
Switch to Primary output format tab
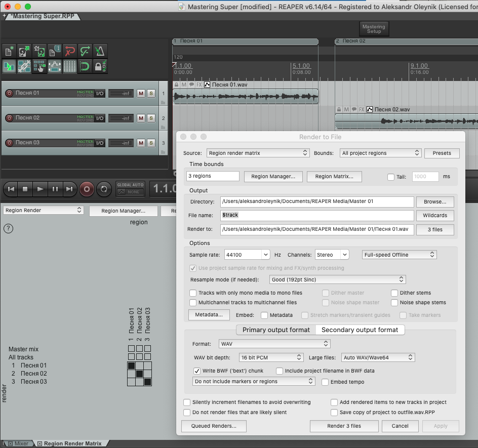[276, 330]
